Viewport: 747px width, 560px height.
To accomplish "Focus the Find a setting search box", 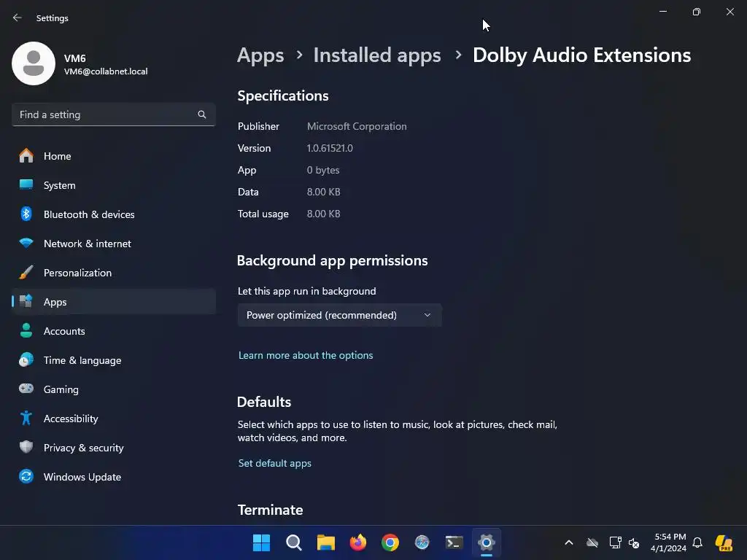I will [113, 114].
